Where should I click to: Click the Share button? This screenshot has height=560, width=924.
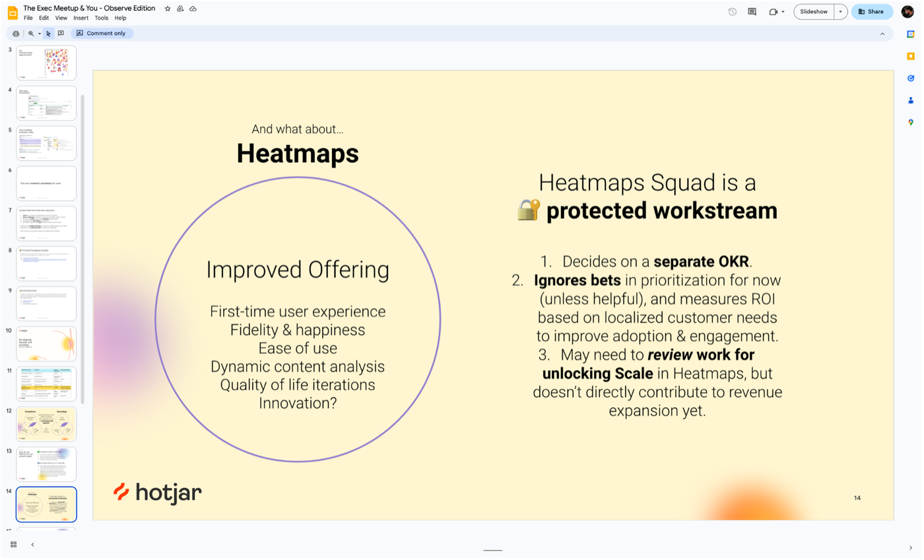pyautogui.click(x=871, y=12)
